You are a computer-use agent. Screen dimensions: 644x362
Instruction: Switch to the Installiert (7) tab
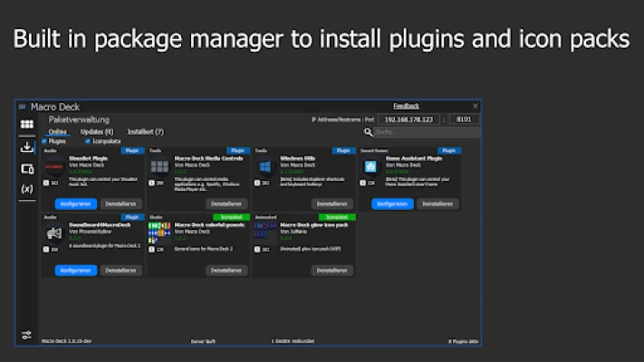[146, 132]
